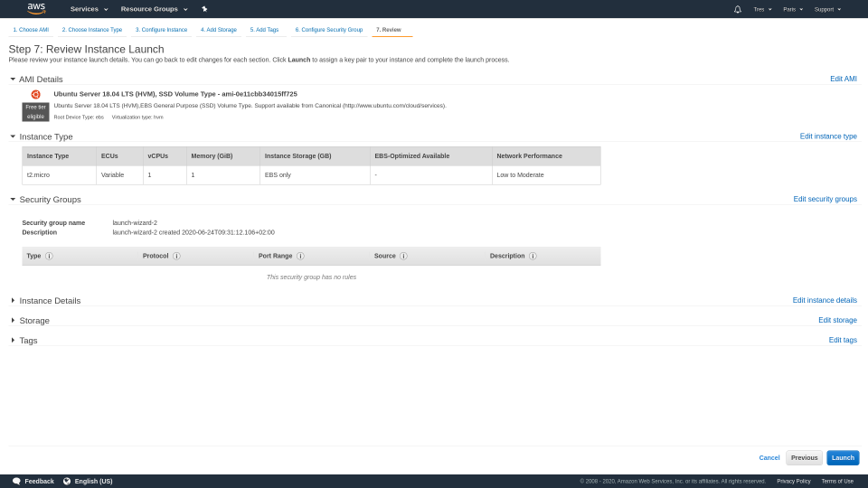The height and width of the screenshot is (488, 868).
Task: Click the Previous button
Action: pyautogui.click(x=804, y=458)
